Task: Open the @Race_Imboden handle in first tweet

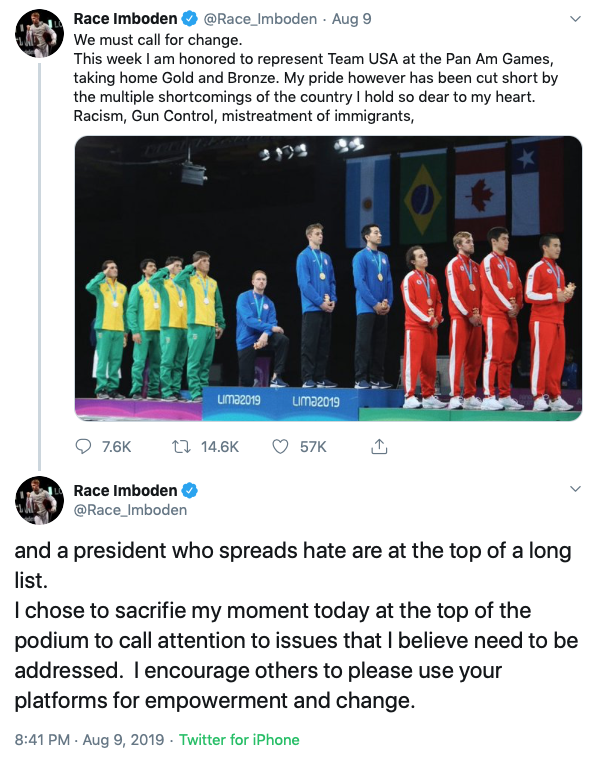Action: [x=260, y=19]
